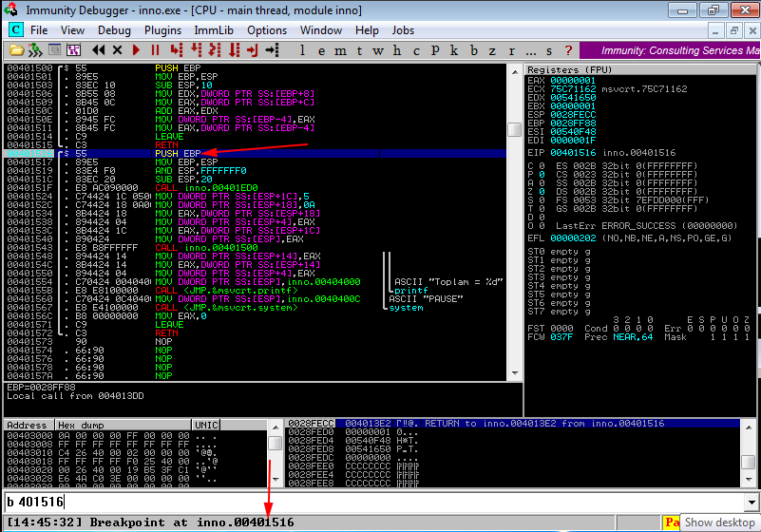Screen dimensions: 761x532
Task: Show CPU window with c button
Action: pyautogui.click(x=416, y=51)
